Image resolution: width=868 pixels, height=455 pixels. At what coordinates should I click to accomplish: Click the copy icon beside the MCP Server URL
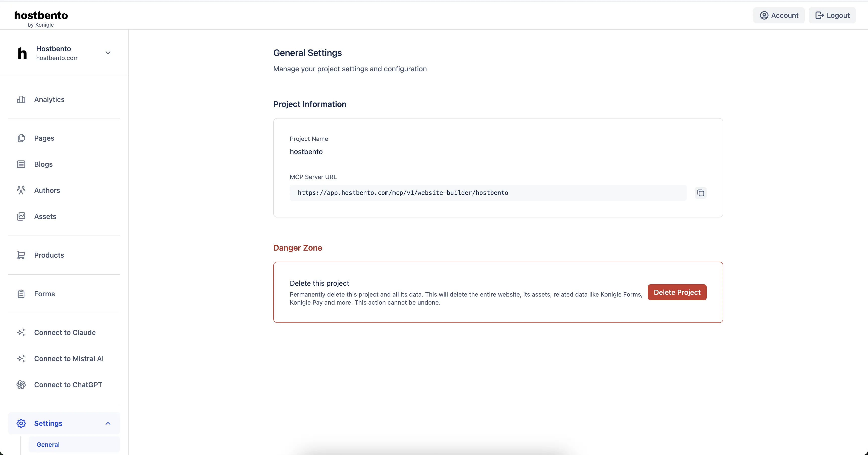701,193
